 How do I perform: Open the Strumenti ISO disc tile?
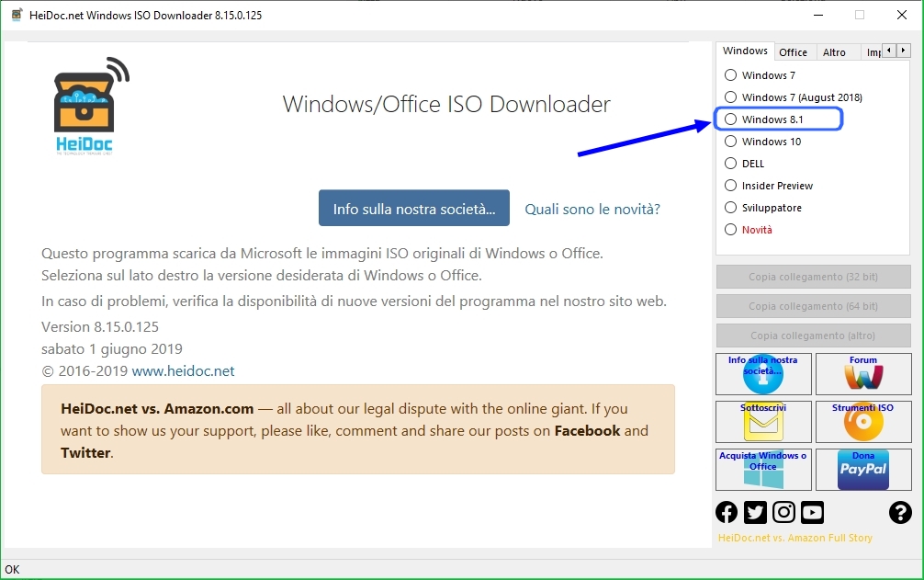pos(863,422)
